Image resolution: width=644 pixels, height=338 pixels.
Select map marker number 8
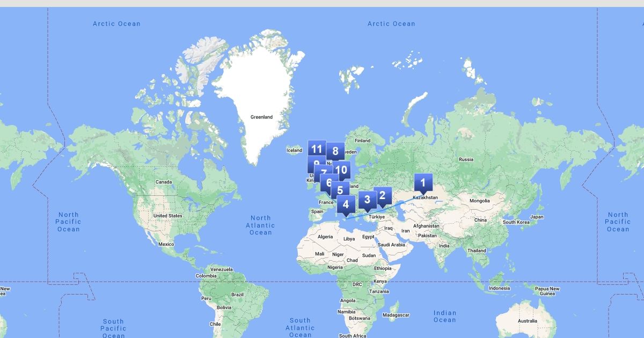[x=335, y=151]
